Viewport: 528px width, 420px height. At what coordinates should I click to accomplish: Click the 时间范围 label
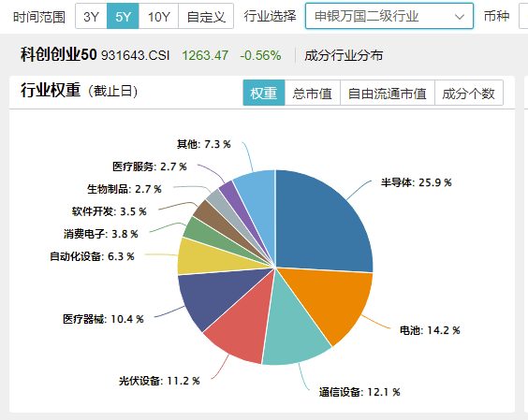[x=39, y=17]
